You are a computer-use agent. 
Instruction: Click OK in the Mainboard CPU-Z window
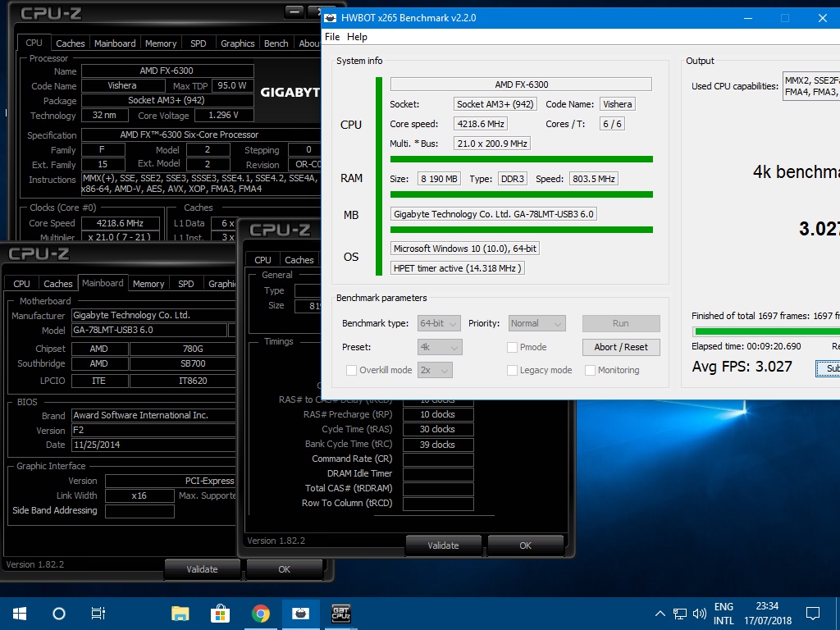pos(285,569)
